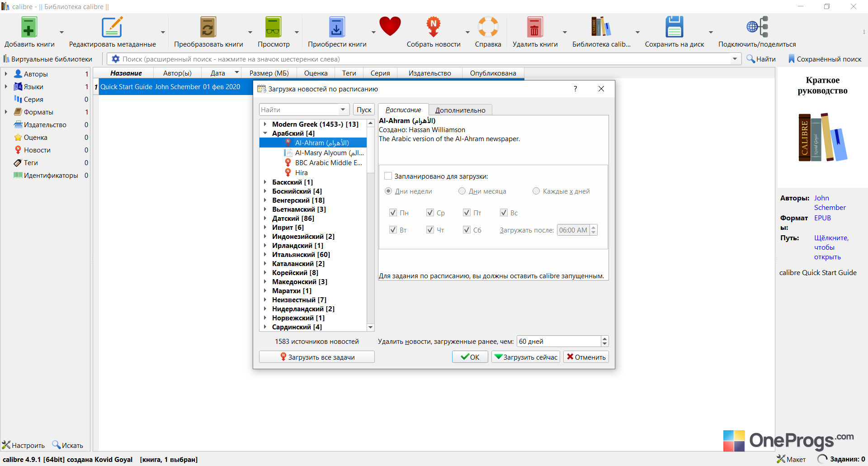Open the Add books dropdown arrow
868x466 pixels.
point(61,32)
